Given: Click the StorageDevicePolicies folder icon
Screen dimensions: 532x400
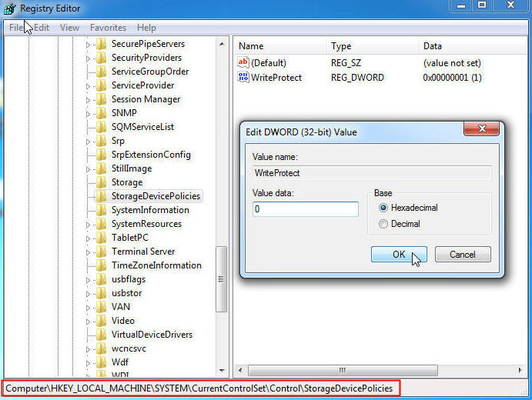Looking at the screenshot, I should point(101,196).
